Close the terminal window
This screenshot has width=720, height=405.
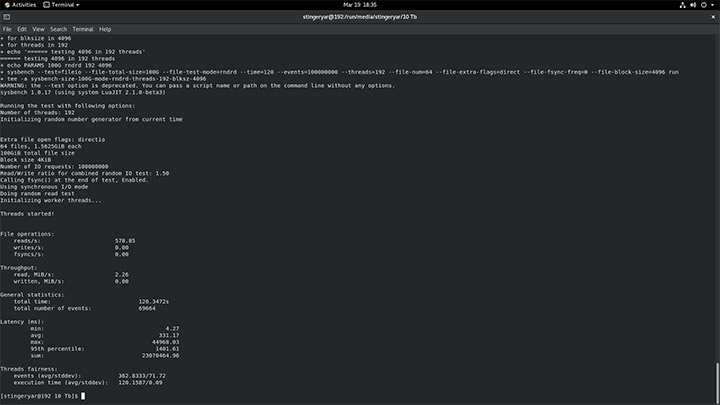[x=711, y=17]
